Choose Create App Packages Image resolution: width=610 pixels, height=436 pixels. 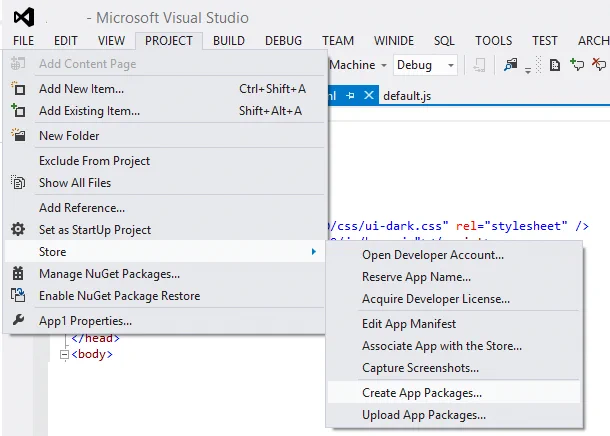[x=454, y=392]
